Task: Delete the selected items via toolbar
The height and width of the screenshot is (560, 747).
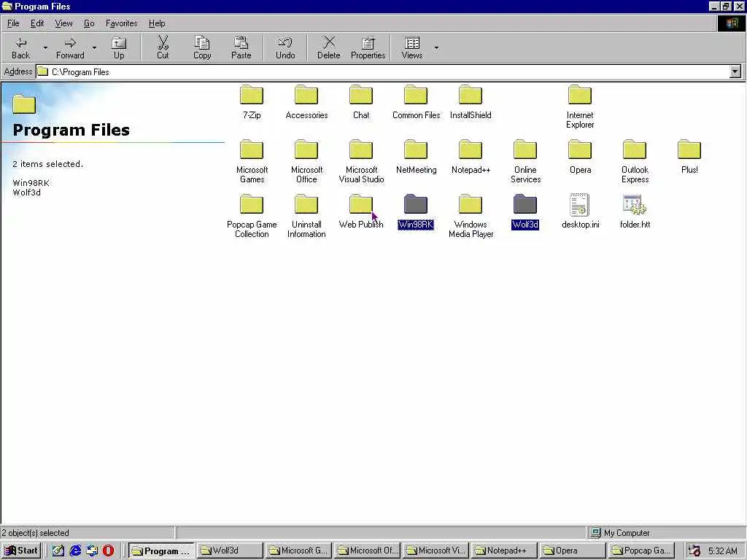Action: (x=329, y=47)
